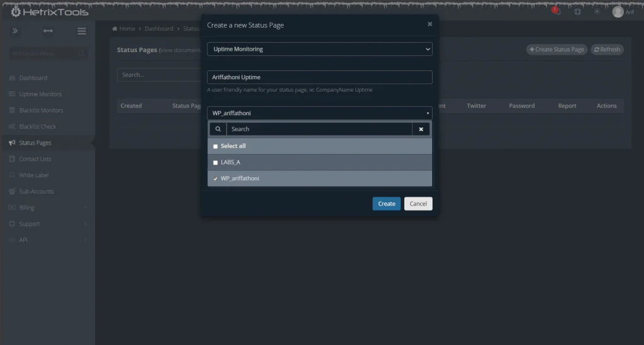Click White Label bookmark icon

[12, 175]
